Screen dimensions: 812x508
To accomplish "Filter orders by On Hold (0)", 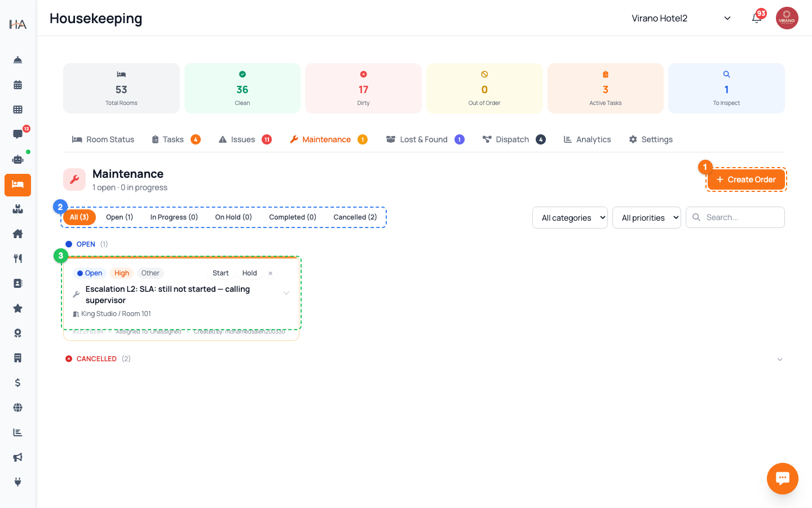I will [x=233, y=217].
